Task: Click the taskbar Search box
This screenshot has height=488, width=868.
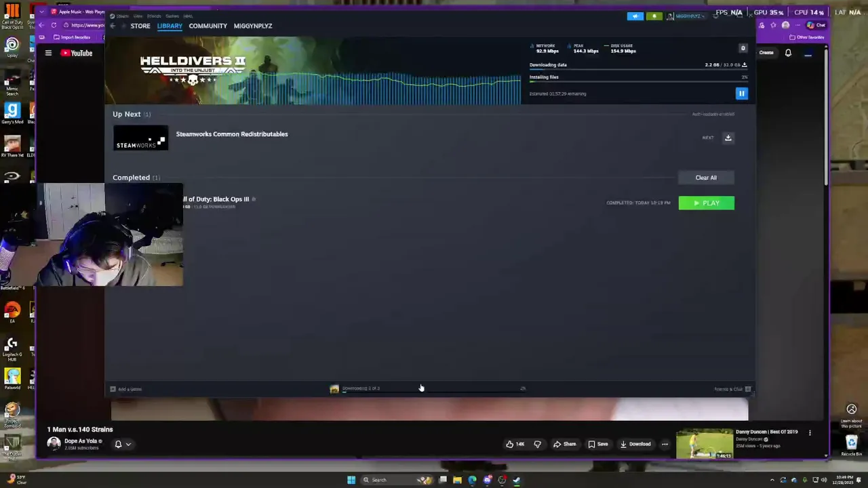Action: coord(396,480)
